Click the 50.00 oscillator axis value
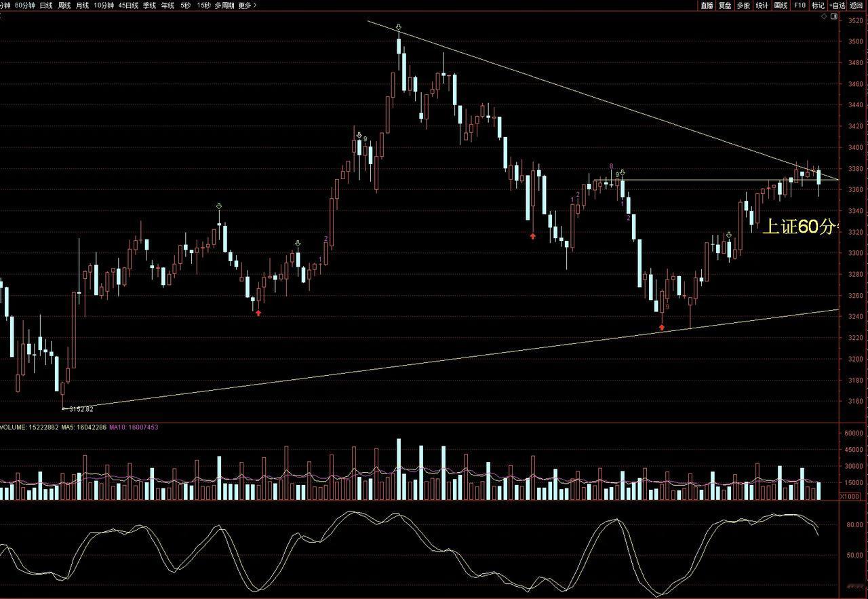 854,555
